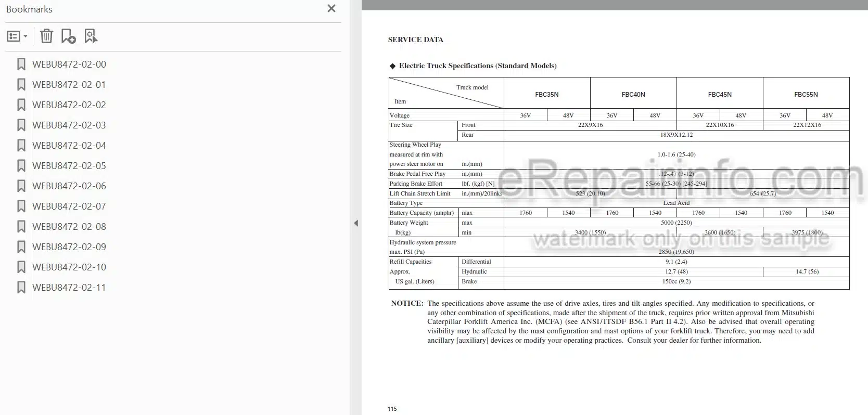
Task: Click the Electric Truck Specifications heading
Action: coord(477,66)
